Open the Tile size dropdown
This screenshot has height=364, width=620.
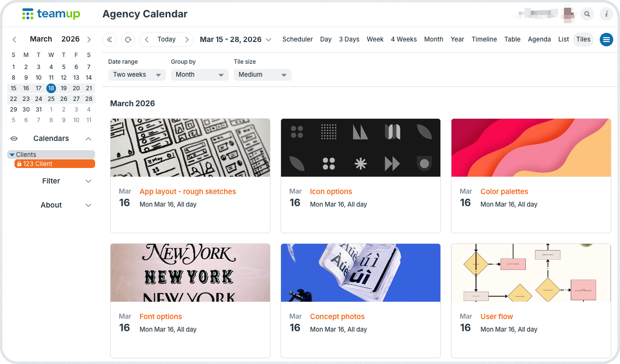click(x=262, y=75)
